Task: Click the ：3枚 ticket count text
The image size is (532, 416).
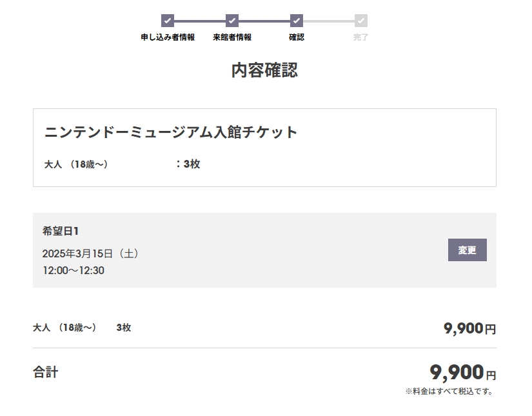Action: tap(188, 164)
